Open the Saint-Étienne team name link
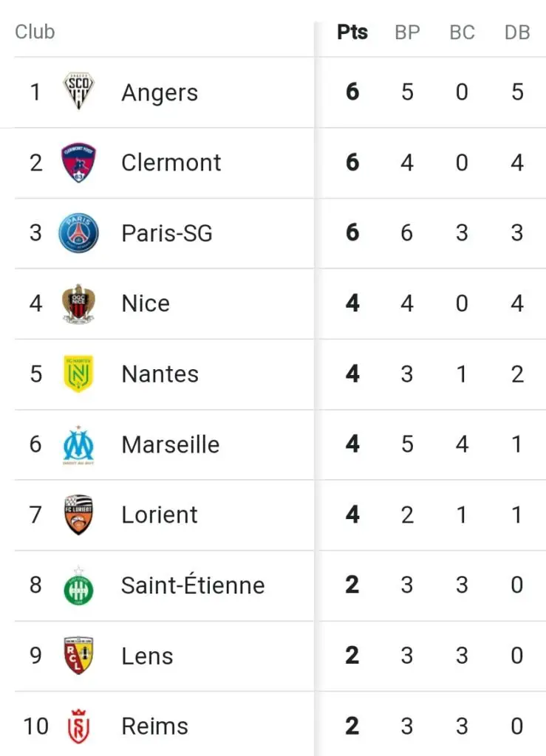The image size is (546, 756). coord(193,586)
